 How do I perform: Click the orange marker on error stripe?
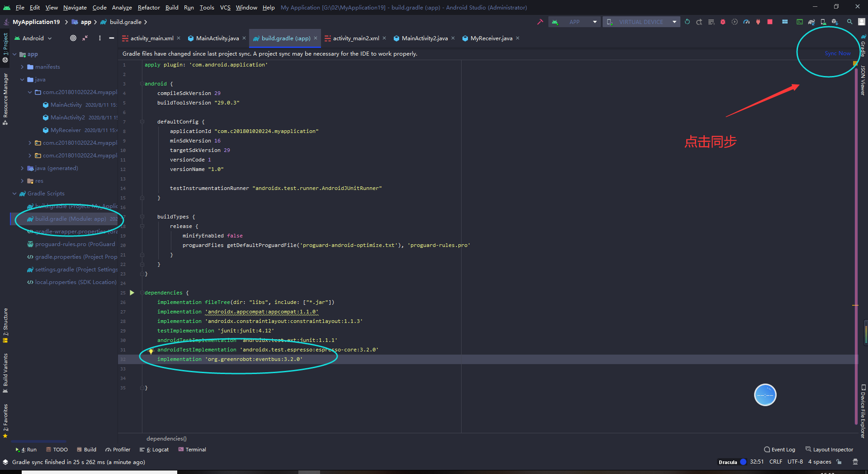pyautogui.click(x=855, y=305)
